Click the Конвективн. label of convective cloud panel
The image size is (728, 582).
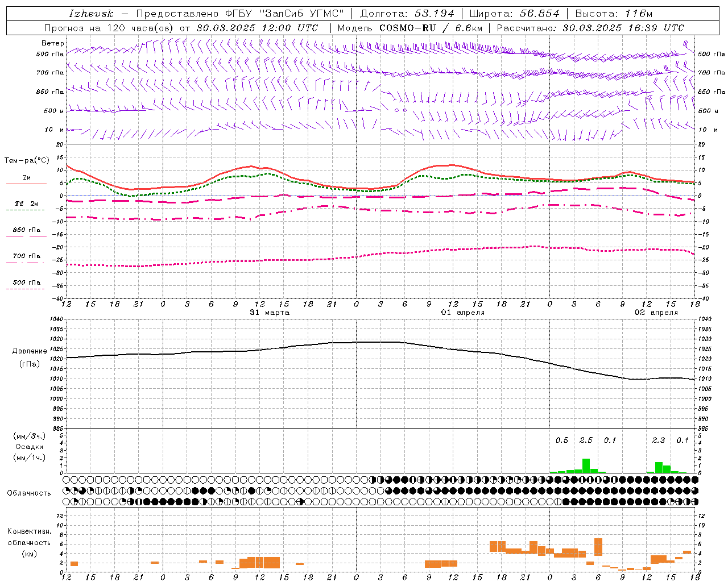[30, 531]
